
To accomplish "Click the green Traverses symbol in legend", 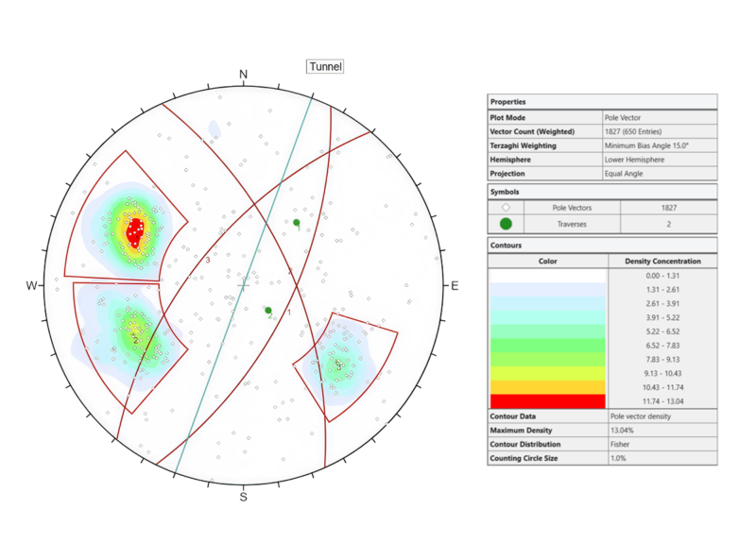I will (506, 224).
